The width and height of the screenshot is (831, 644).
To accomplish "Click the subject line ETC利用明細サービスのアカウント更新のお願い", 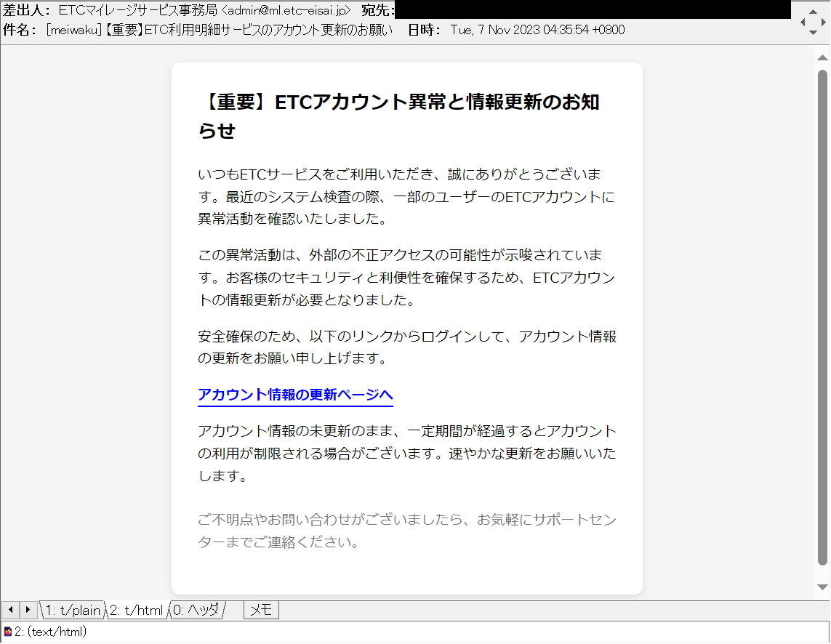I will pos(268,30).
